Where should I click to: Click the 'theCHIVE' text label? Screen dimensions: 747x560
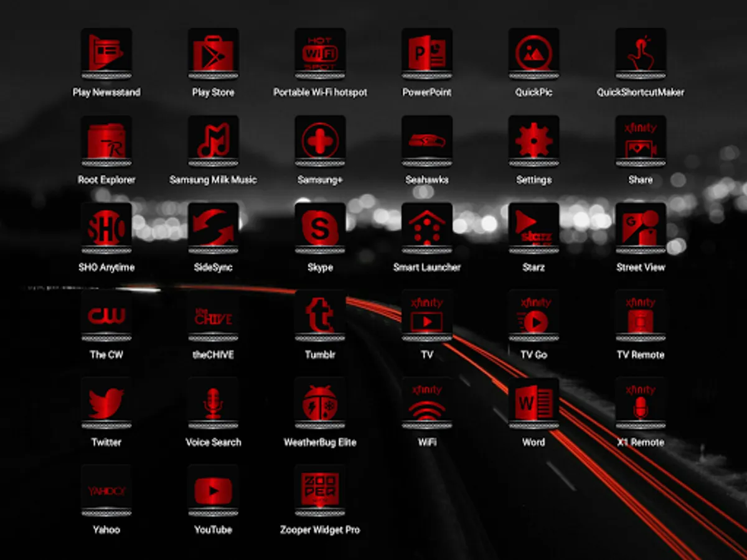click(213, 355)
